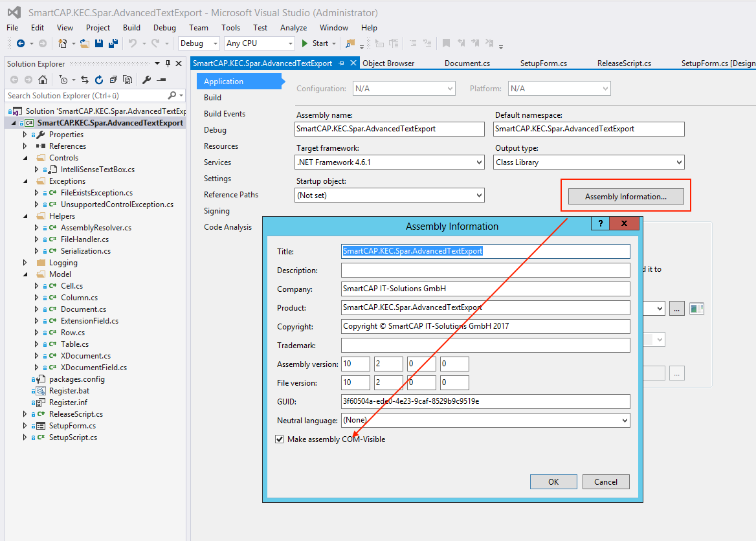
Task: Select Register.bat in Solution Explorer
Action: point(69,391)
